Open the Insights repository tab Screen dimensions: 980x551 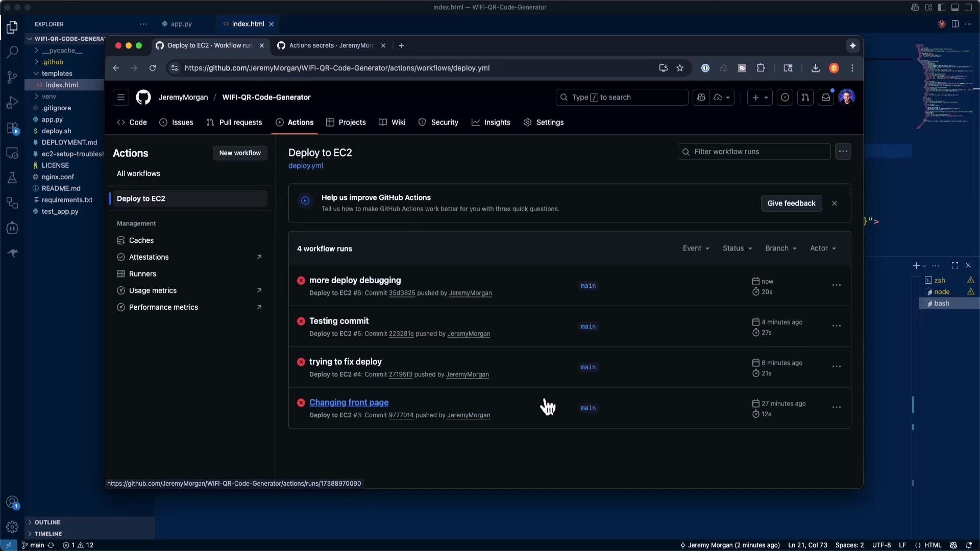pyautogui.click(x=491, y=122)
